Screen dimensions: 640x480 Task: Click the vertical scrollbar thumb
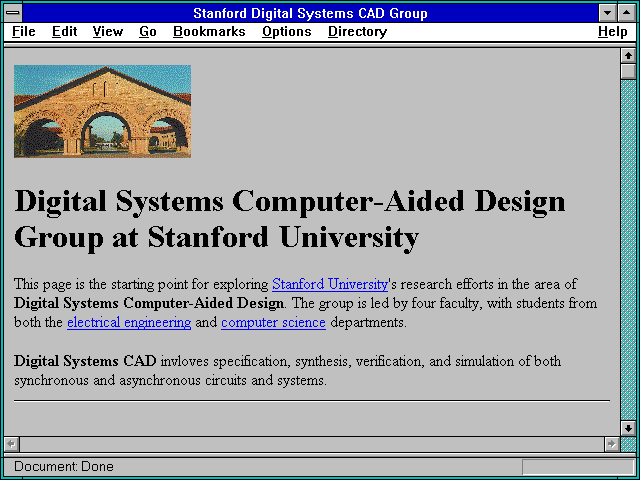628,71
